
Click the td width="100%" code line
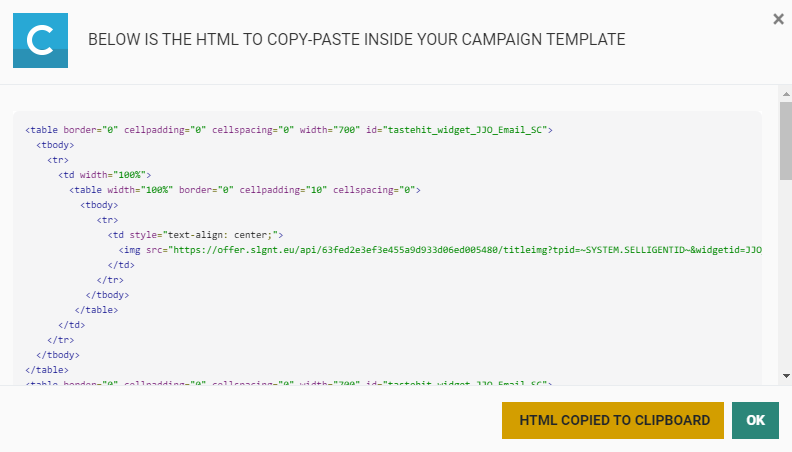coord(104,175)
